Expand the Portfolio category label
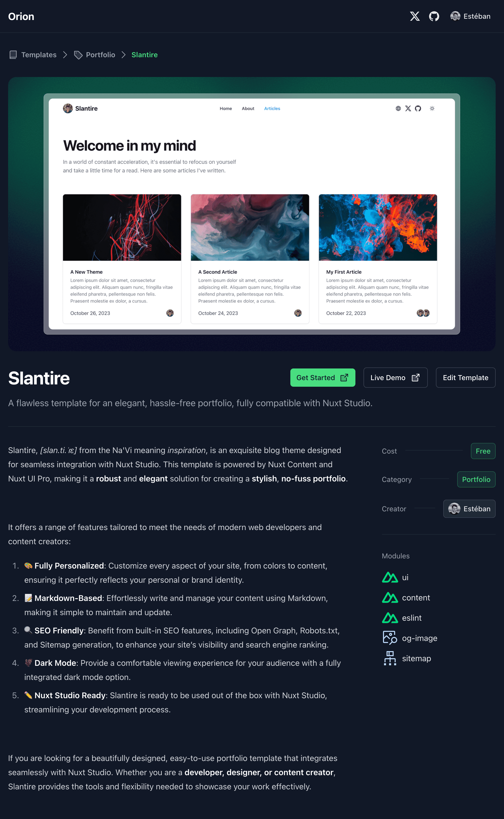The image size is (504, 819). click(476, 480)
